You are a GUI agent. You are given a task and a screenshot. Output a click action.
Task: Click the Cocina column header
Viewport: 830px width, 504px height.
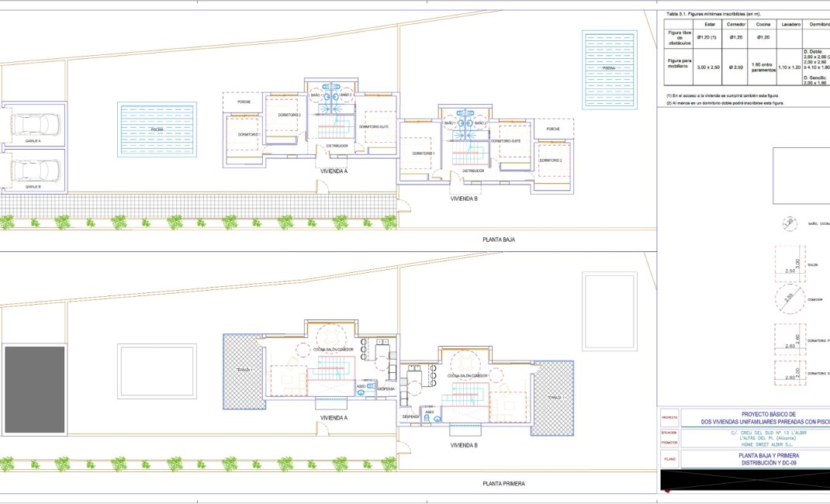pyautogui.click(x=763, y=24)
